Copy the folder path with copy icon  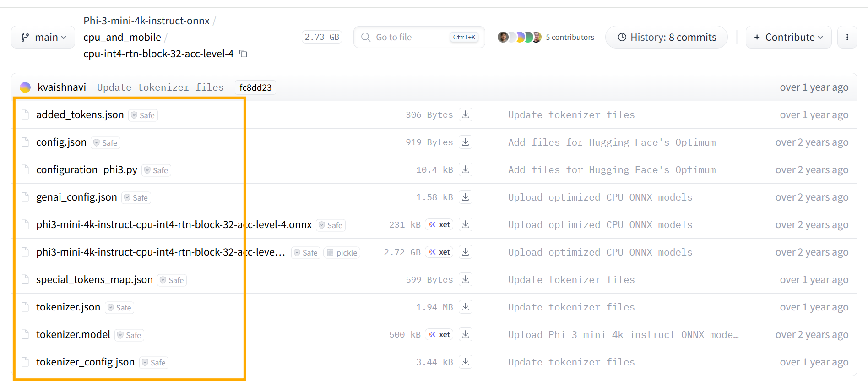(x=244, y=54)
